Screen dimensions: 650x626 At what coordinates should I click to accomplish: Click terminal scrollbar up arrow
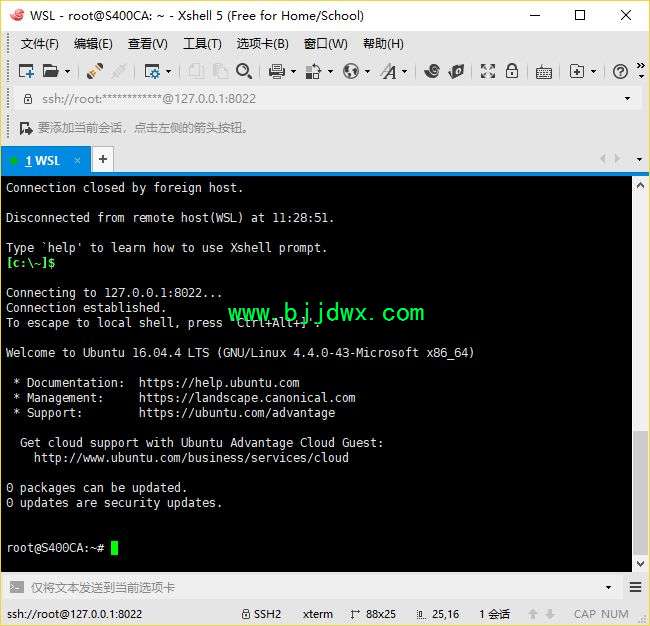640,185
